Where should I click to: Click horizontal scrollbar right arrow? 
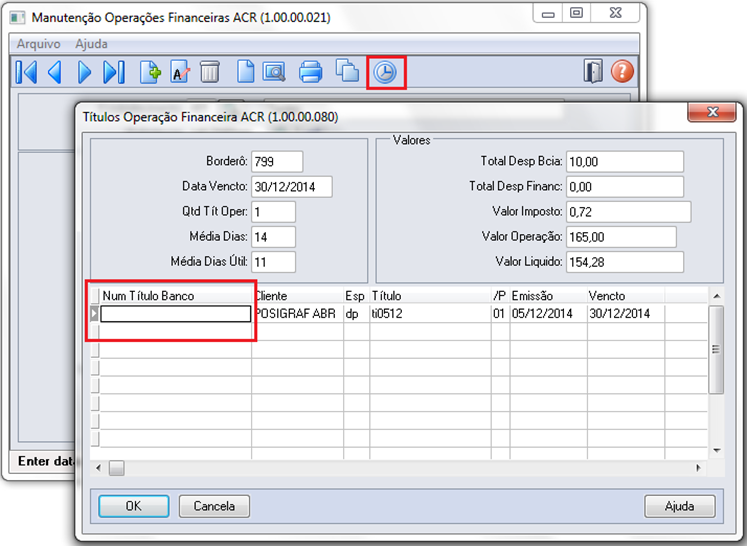[x=698, y=468]
